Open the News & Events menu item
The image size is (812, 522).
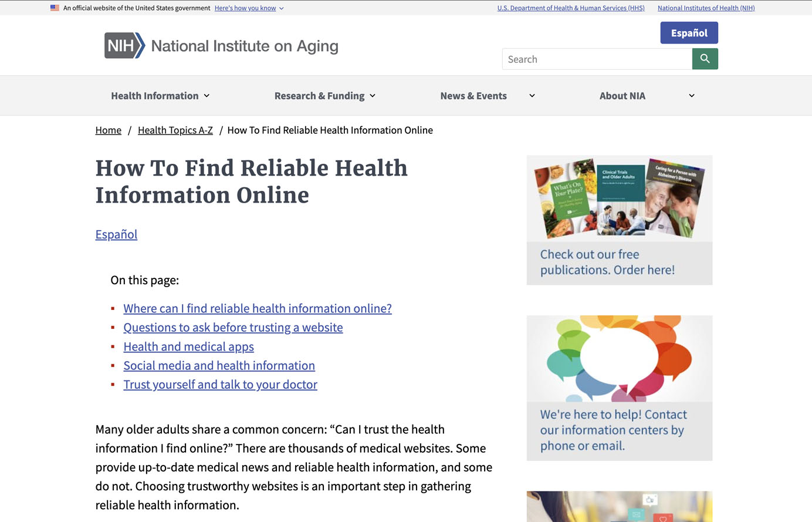[473, 96]
